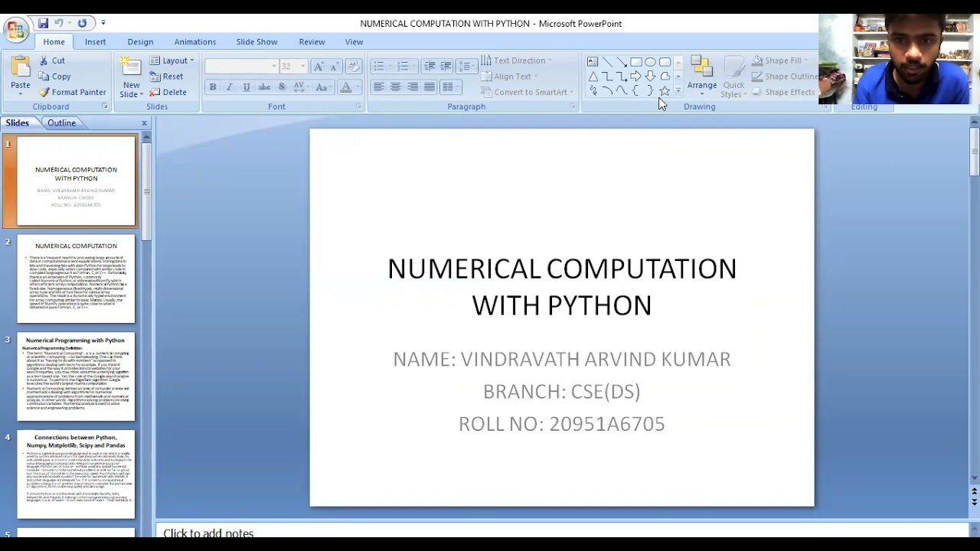Screen dimensions: 980x551
Task: Increase font size with Grow Font
Action: pos(319,67)
